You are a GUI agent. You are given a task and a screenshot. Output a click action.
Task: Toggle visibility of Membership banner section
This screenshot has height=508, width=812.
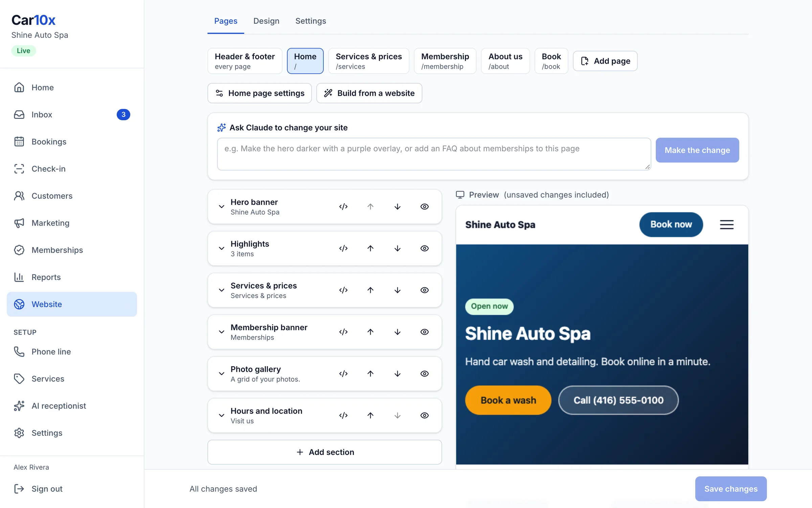click(x=425, y=332)
